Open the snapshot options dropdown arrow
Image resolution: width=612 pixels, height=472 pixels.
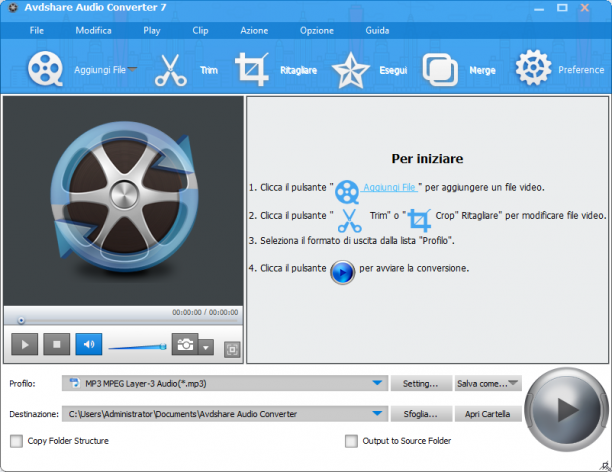point(206,347)
